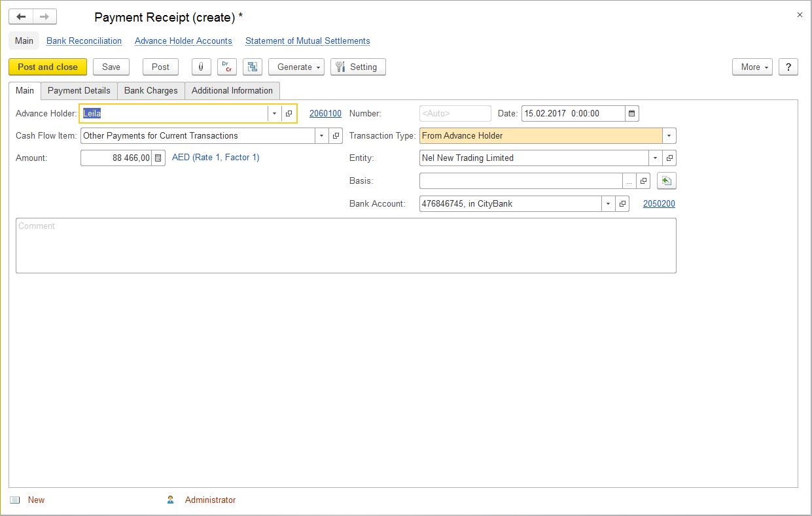Open the Bank Reconciliation link
The image size is (812, 516).
(84, 41)
